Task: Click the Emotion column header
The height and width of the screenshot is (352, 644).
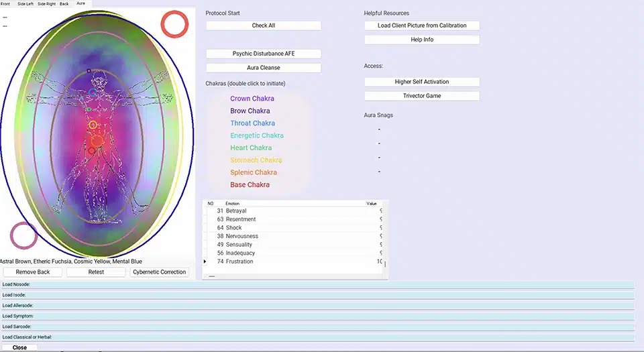Action: coord(233,203)
